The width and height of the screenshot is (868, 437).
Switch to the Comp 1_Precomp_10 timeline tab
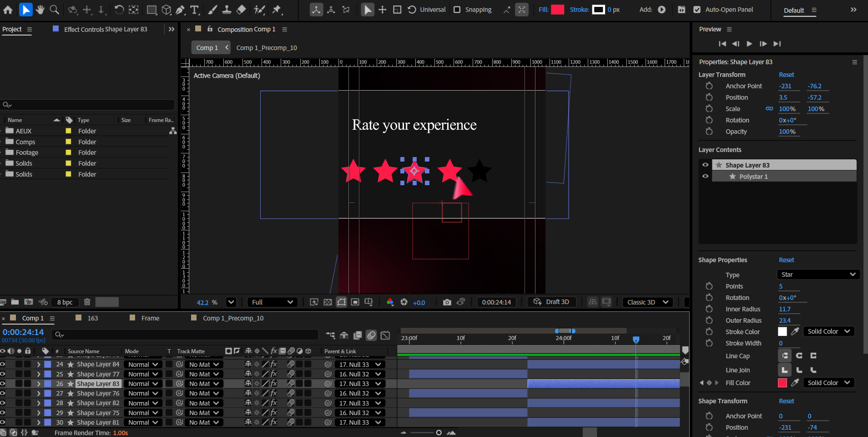233,318
